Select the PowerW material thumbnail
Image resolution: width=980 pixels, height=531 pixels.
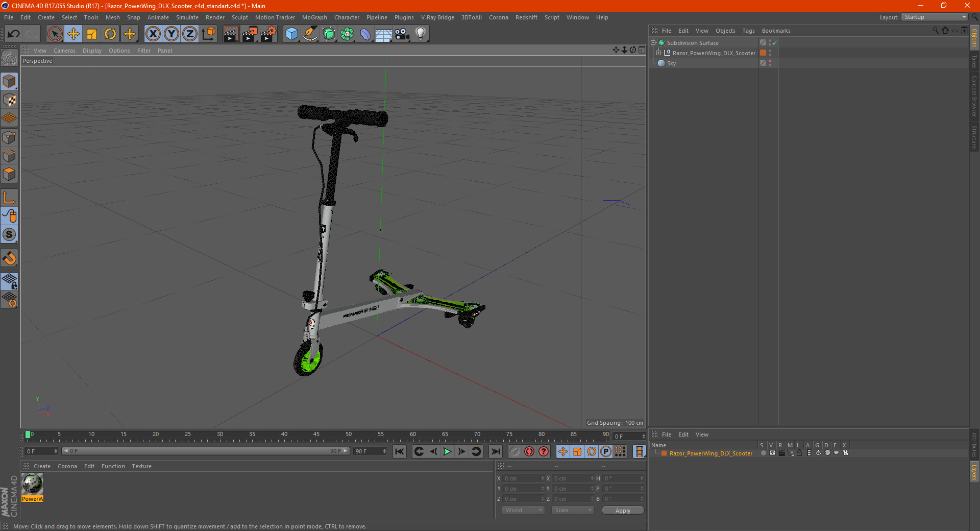tap(32, 487)
